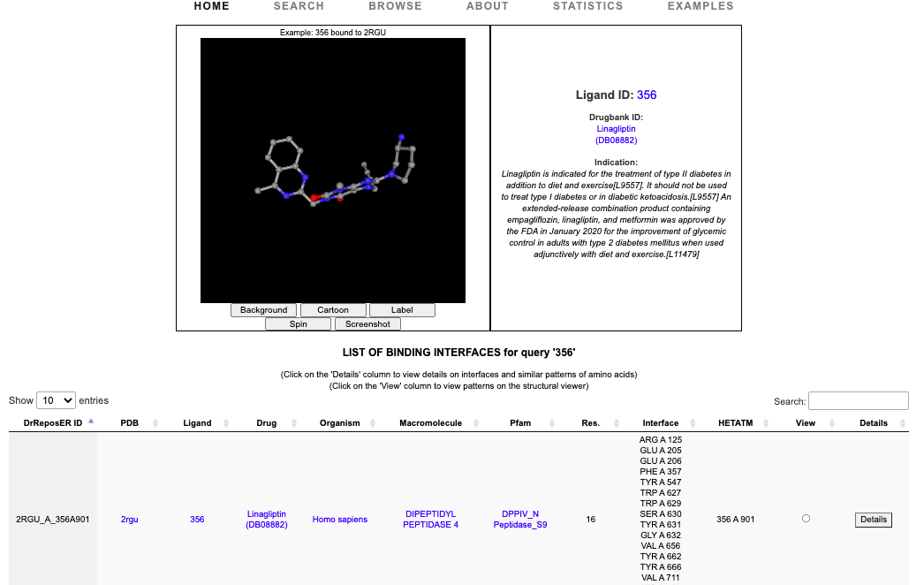The image size is (924, 585).
Task: Follow the DPPIV_N Peptidase_S9 Pfam link
Action: (520, 520)
